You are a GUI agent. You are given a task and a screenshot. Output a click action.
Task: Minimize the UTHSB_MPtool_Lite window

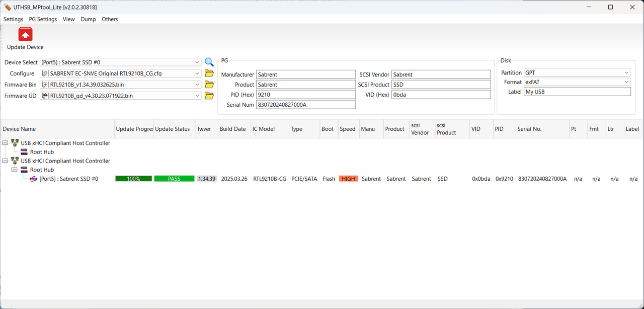588,7
